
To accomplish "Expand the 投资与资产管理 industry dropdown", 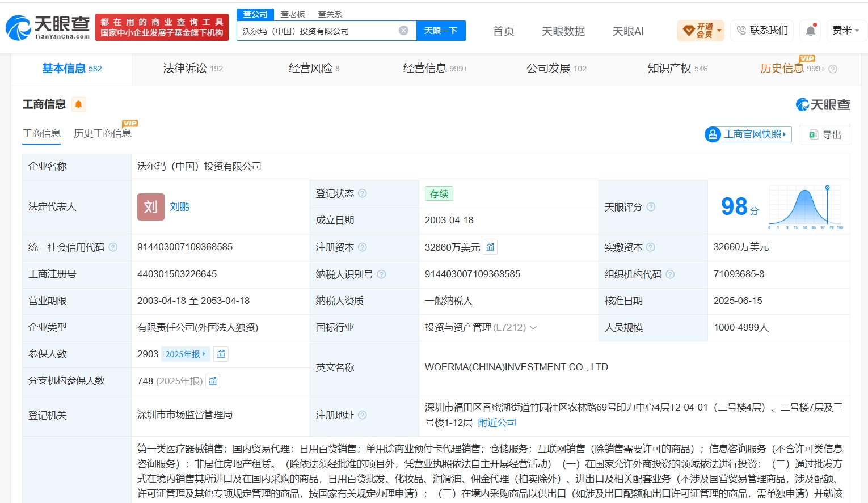I will (533, 328).
